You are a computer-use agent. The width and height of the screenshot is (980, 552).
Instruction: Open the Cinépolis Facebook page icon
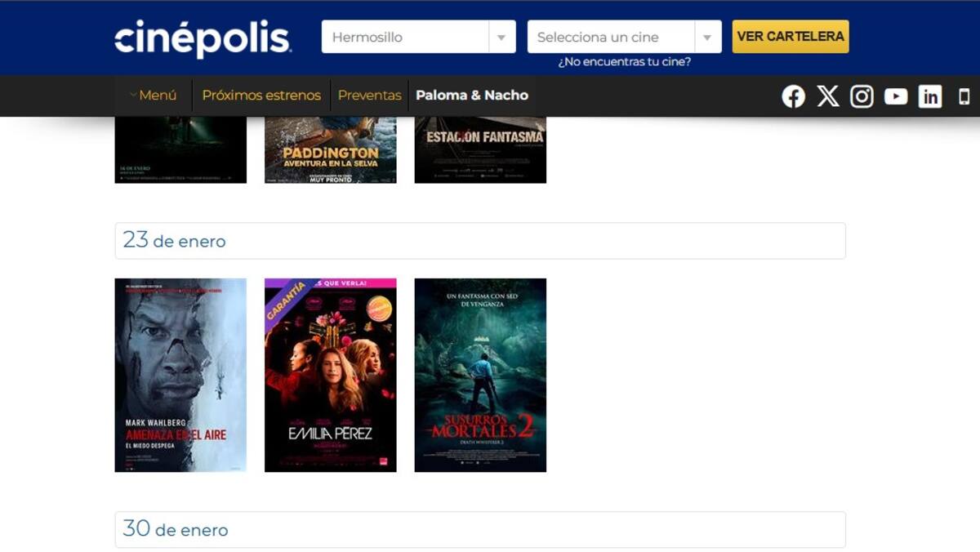pyautogui.click(x=793, y=96)
